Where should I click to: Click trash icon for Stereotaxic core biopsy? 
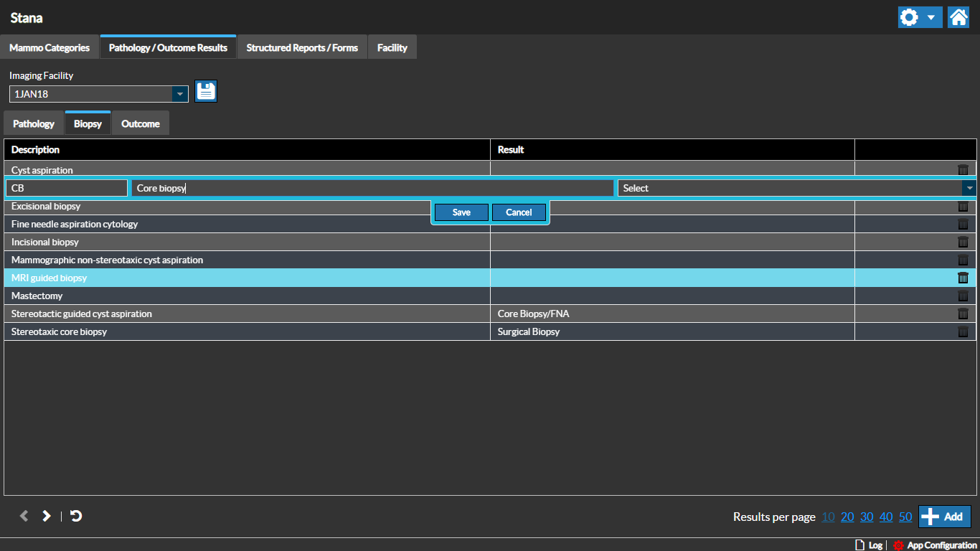pos(963,331)
